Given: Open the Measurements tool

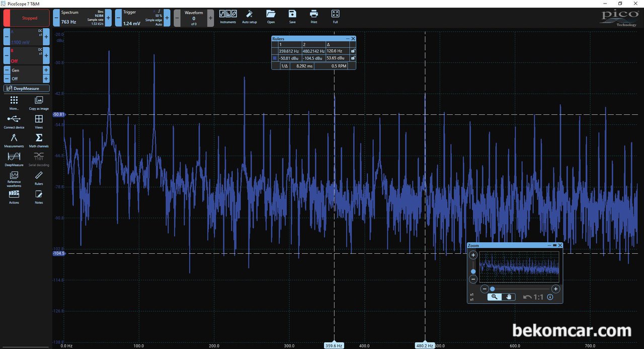Looking at the screenshot, I should tap(14, 141).
